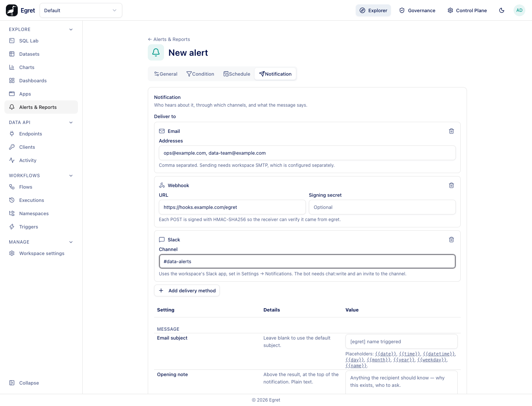The width and height of the screenshot is (532, 406).
Task: Click the Signing secret field
Action: [x=382, y=207]
